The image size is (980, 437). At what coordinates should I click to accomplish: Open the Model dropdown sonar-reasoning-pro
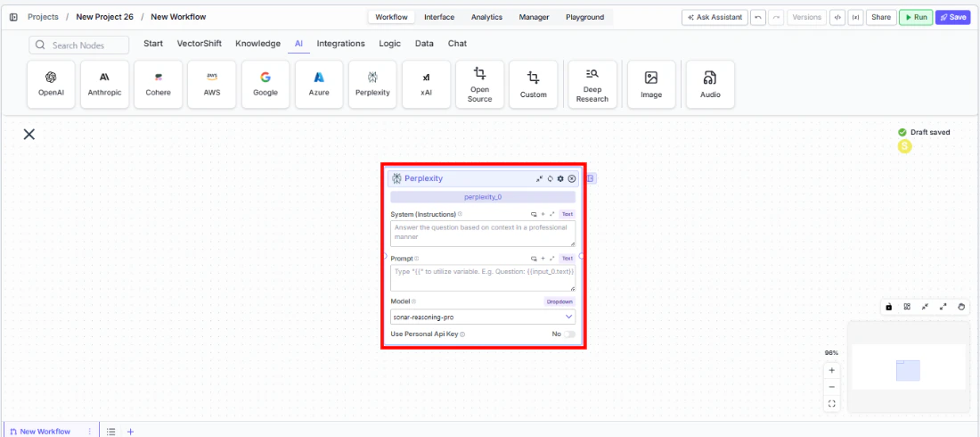(483, 317)
